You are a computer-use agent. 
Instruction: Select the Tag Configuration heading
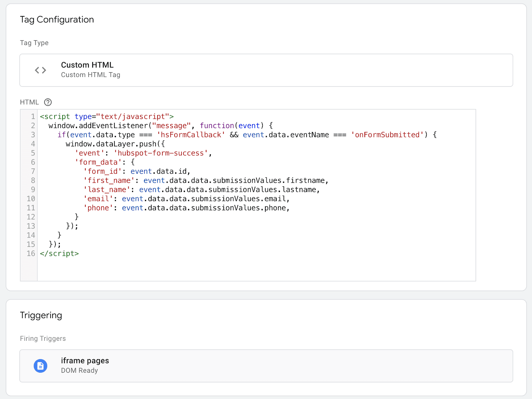[x=57, y=20]
